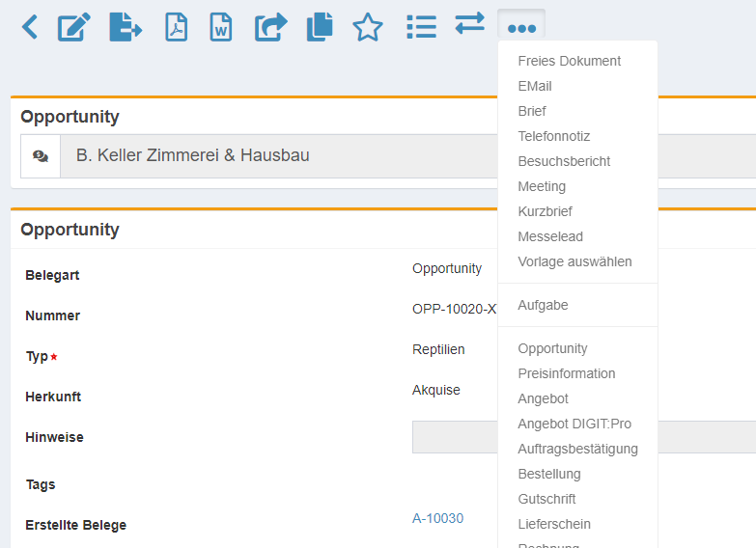Export as PDF file icon

pyautogui.click(x=176, y=27)
